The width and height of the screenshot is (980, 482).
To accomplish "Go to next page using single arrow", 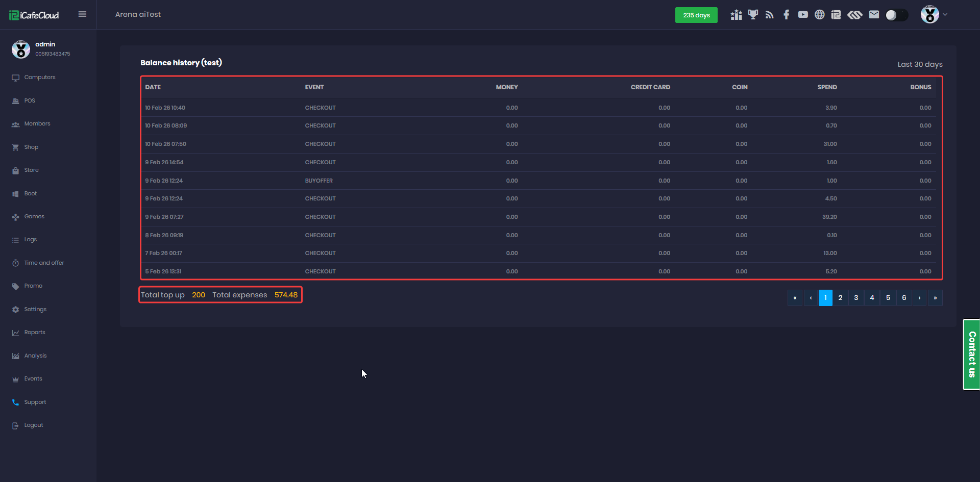I will 919,298.
